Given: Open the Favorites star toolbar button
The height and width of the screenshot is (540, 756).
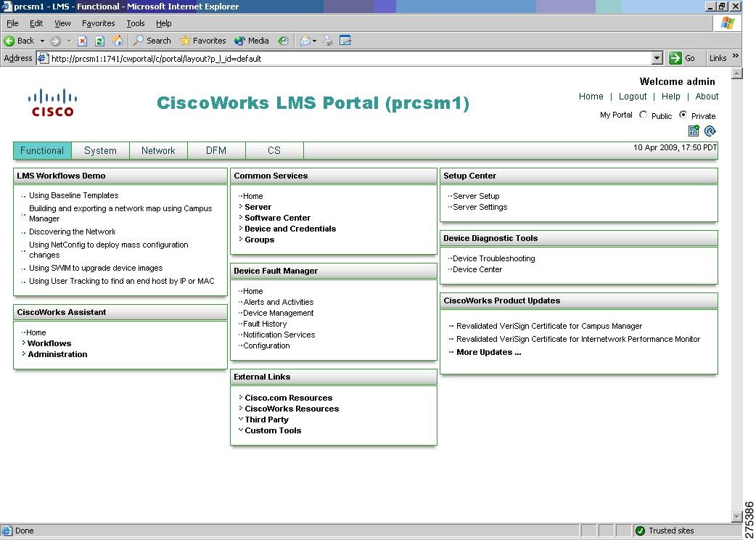Looking at the screenshot, I should [x=202, y=41].
